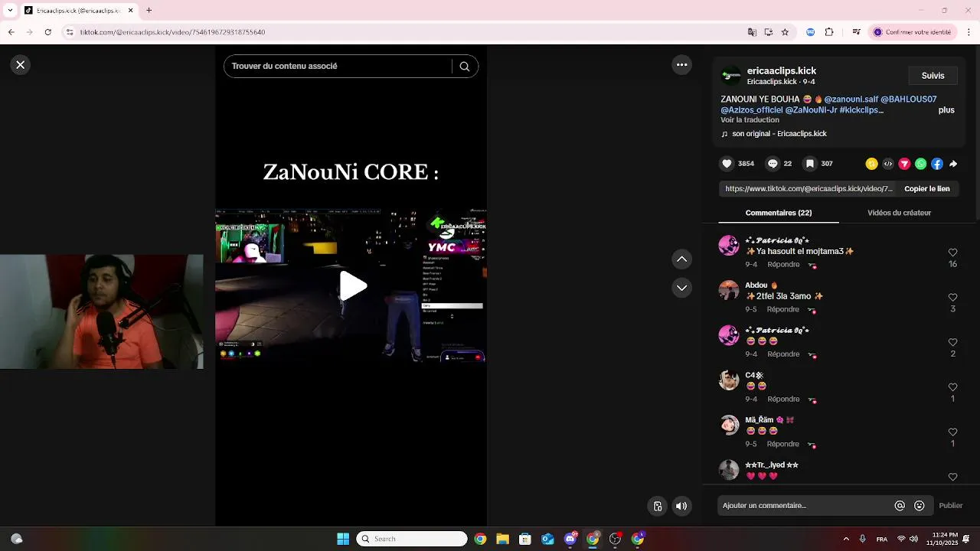The width and height of the screenshot is (980, 551).
Task: Open Abdou's avatar
Action: [x=729, y=291]
